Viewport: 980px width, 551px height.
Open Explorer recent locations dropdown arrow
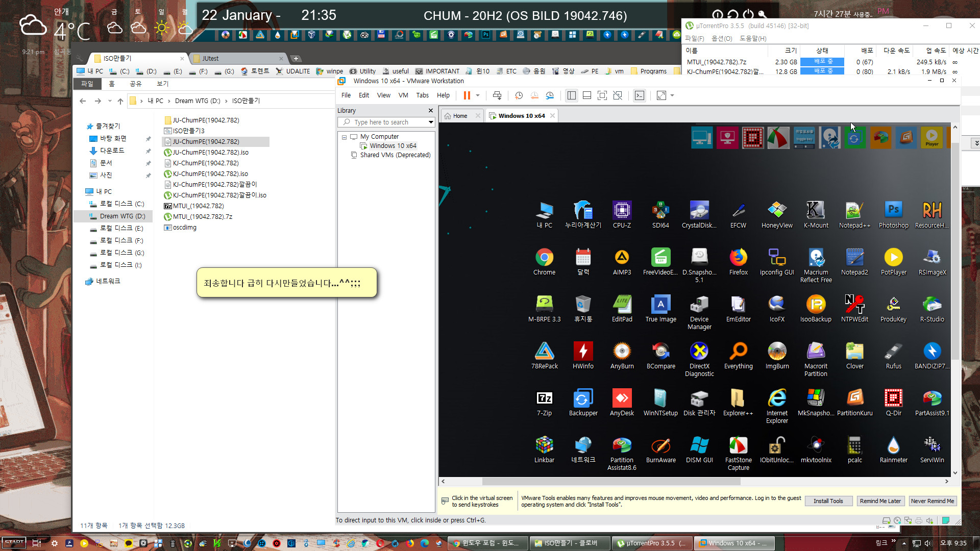coord(110,101)
